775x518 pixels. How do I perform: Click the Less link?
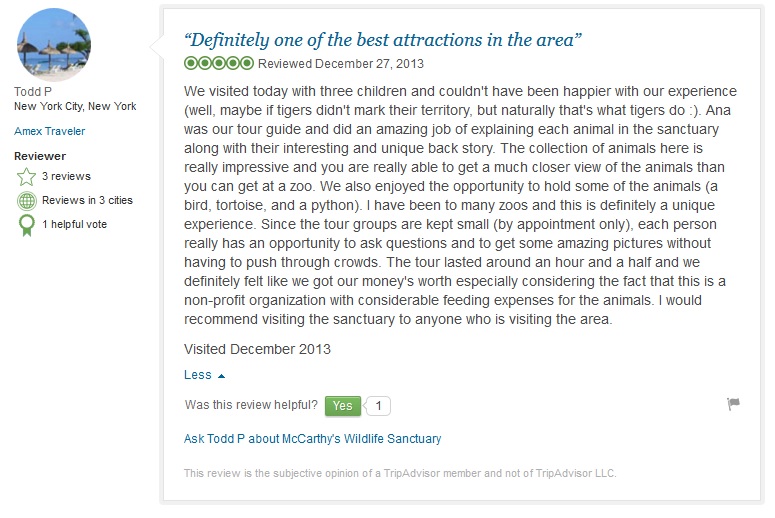point(198,375)
